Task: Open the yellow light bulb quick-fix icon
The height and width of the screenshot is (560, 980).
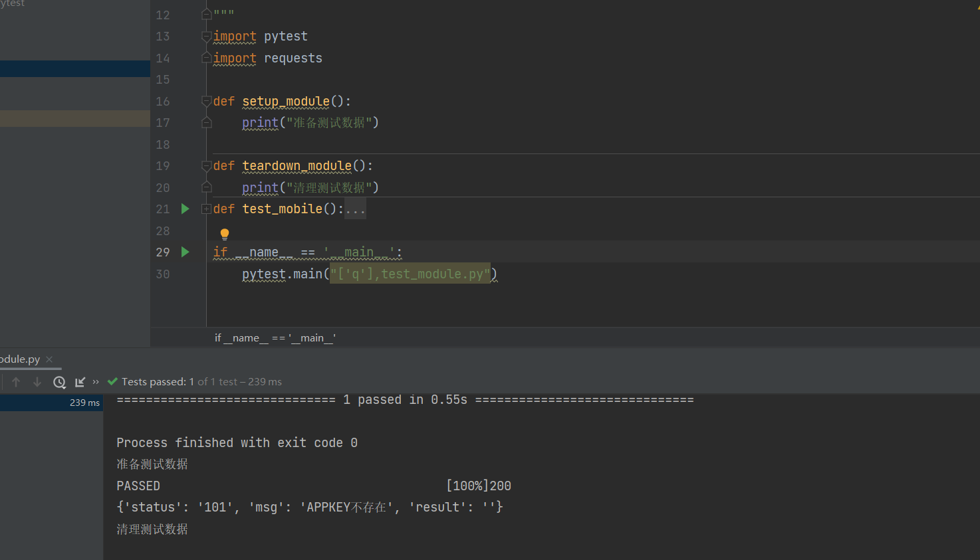Action: (225, 234)
